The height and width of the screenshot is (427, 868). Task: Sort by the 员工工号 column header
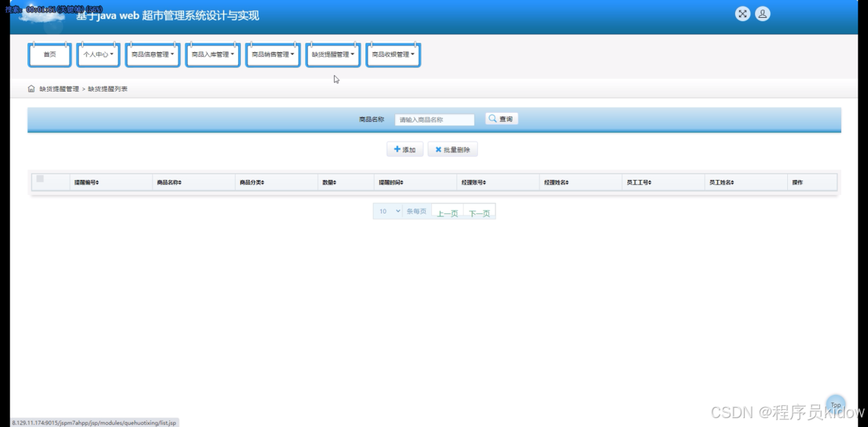(639, 183)
